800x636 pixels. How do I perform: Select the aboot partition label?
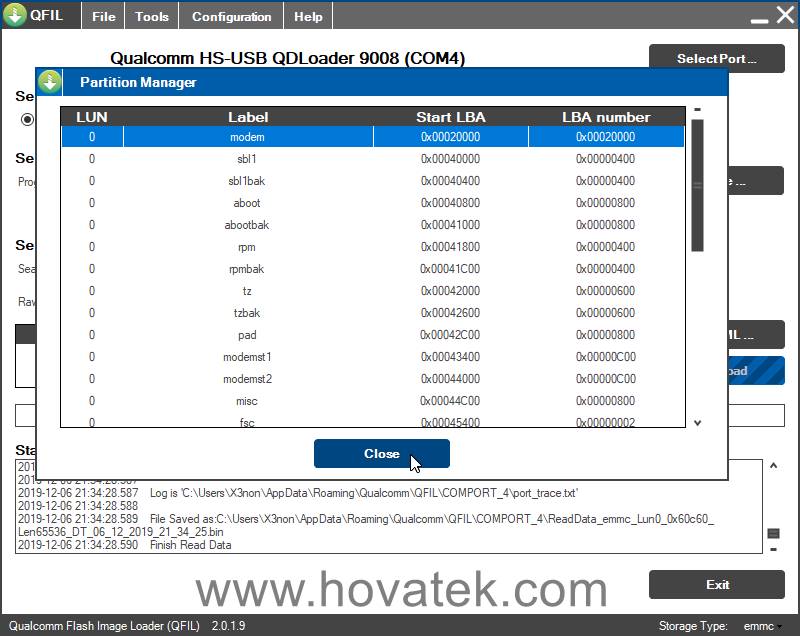point(247,202)
